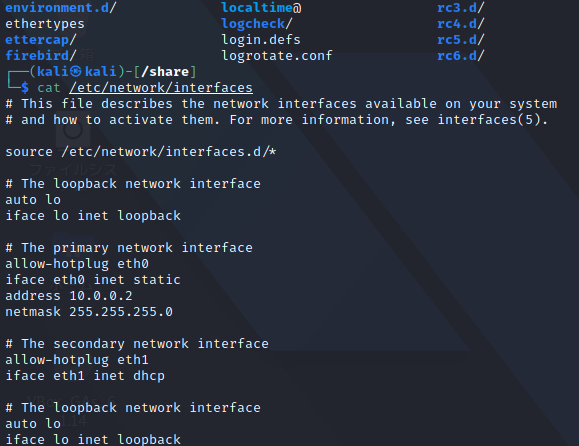The height and width of the screenshot is (446, 579).
Task: Click the '# The primary network interface' comment
Action: point(129,248)
